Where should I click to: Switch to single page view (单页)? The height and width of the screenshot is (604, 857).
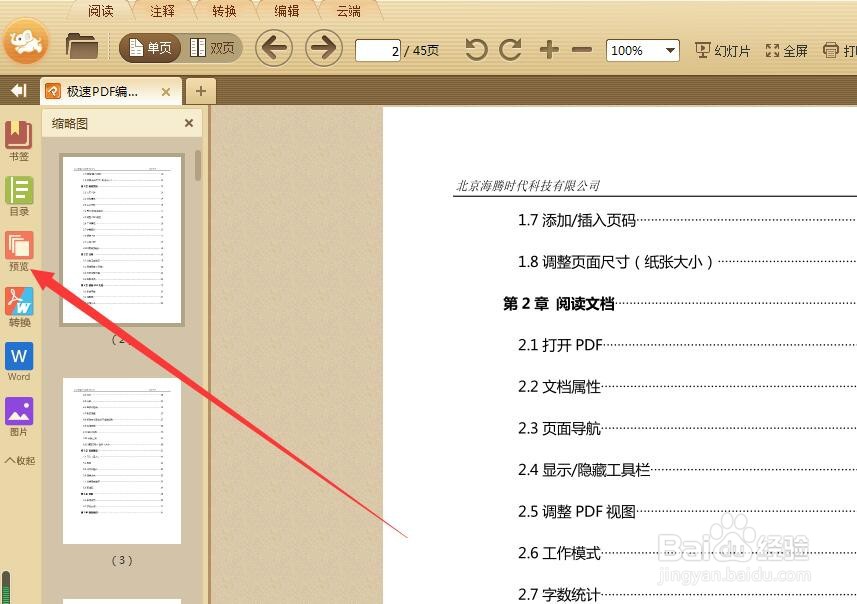tap(150, 48)
